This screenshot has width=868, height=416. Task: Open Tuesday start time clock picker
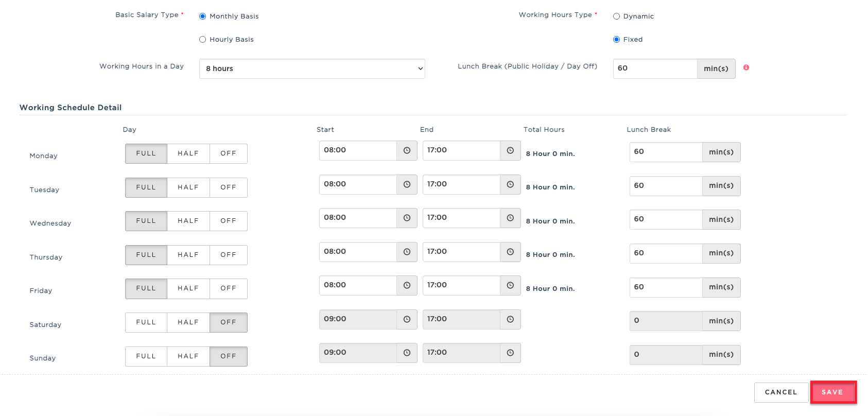pos(407,184)
